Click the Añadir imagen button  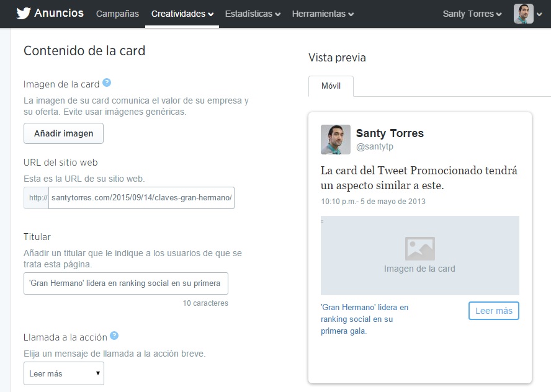[x=63, y=133]
